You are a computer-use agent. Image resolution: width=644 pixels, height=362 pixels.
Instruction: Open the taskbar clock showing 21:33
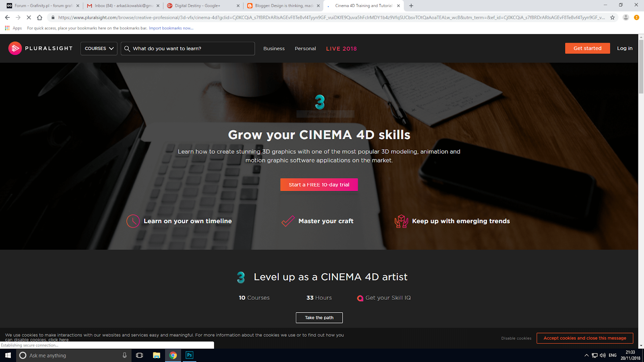click(630, 355)
